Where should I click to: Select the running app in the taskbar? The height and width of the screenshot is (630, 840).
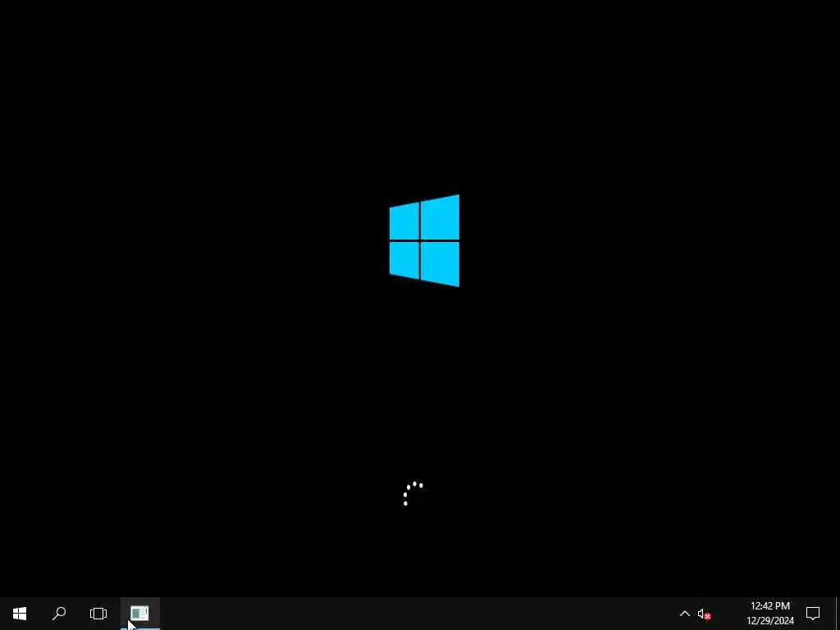click(x=139, y=614)
